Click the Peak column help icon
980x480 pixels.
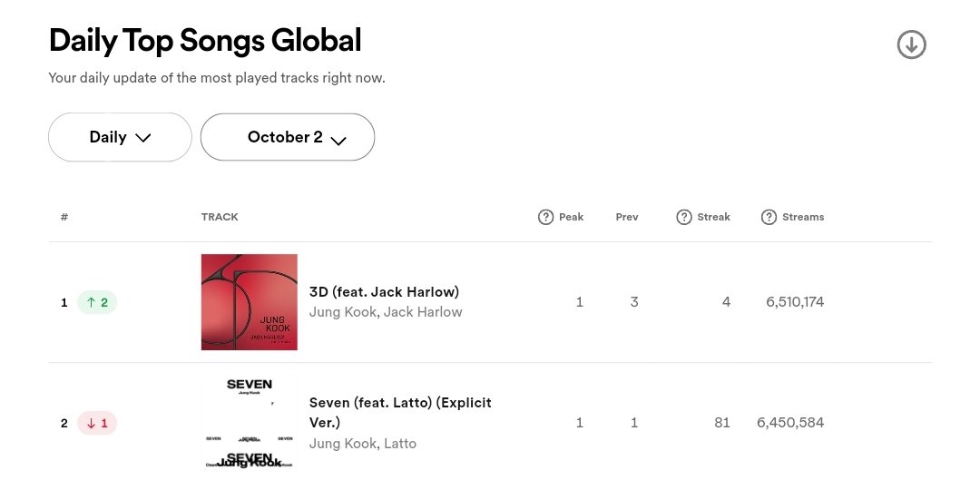coord(545,217)
